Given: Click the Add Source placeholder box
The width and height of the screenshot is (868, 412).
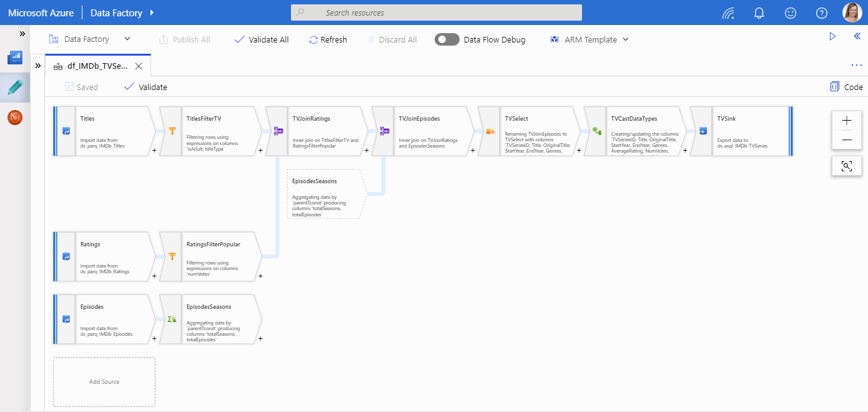Looking at the screenshot, I should point(104,382).
